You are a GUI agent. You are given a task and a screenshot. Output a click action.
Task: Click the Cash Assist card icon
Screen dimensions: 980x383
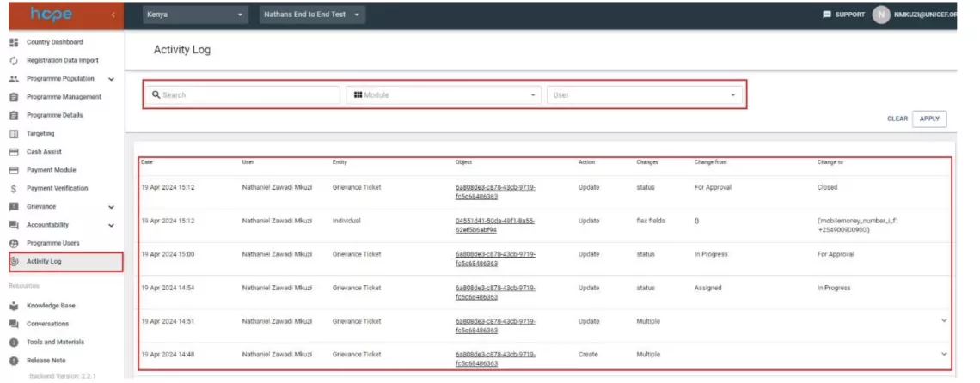pos(14,152)
